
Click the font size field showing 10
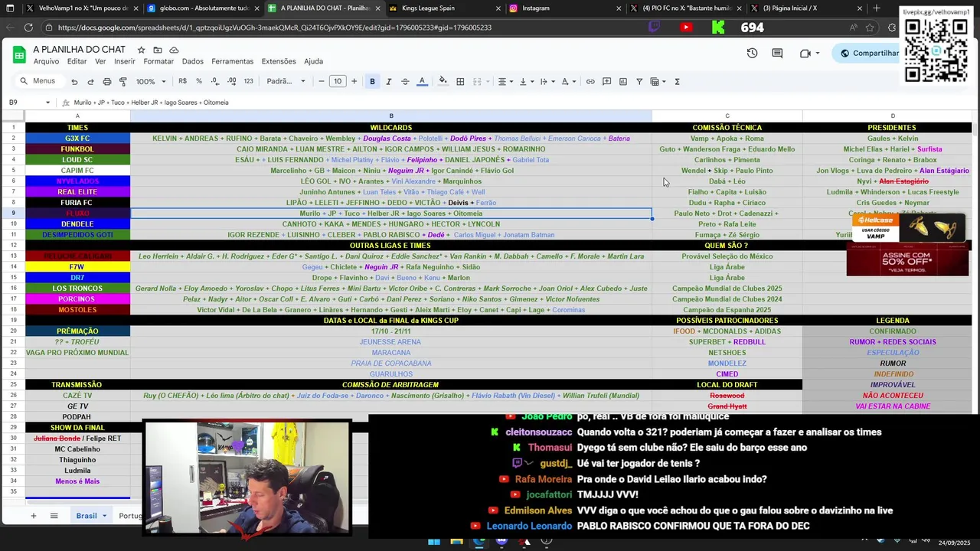(x=338, y=81)
